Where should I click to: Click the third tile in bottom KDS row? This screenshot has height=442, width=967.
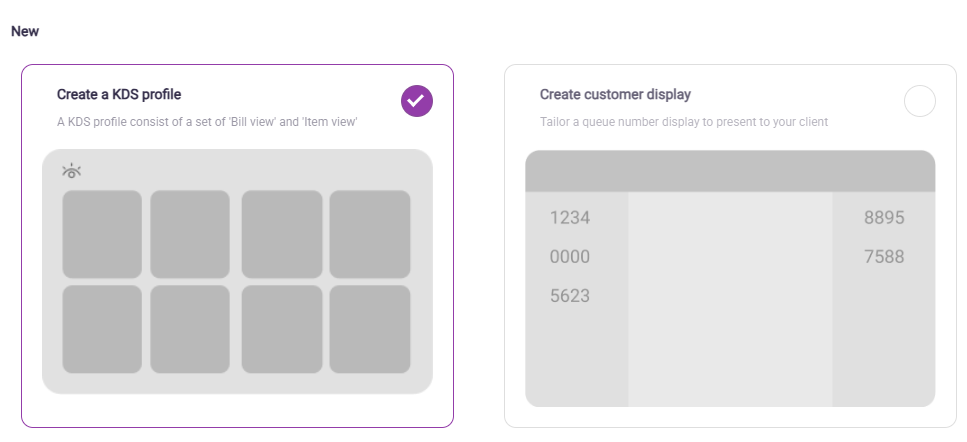pyautogui.click(x=282, y=330)
